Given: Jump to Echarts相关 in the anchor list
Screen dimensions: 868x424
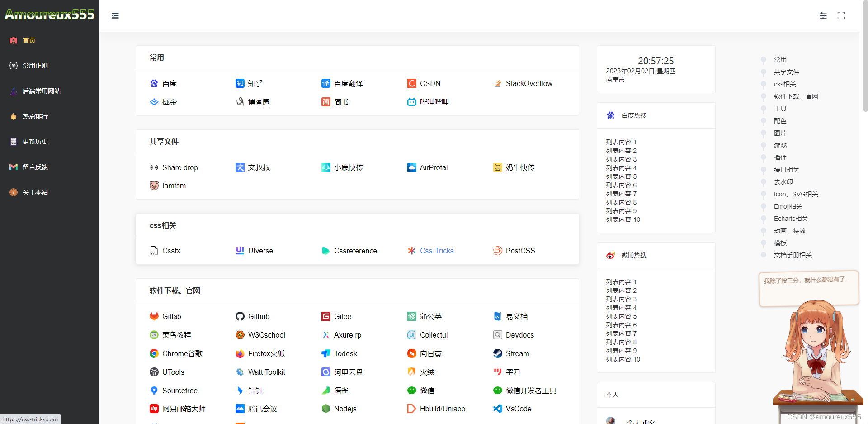Looking at the screenshot, I should [791, 219].
